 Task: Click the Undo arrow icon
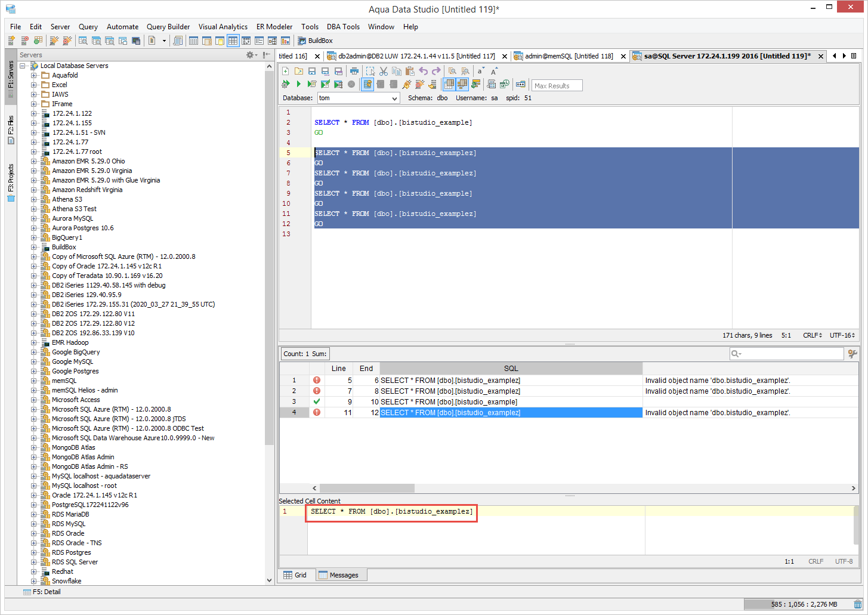[423, 71]
